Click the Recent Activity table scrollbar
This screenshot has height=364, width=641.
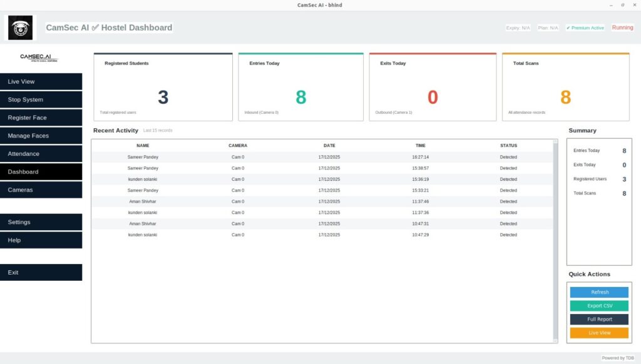(x=555, y=241)
